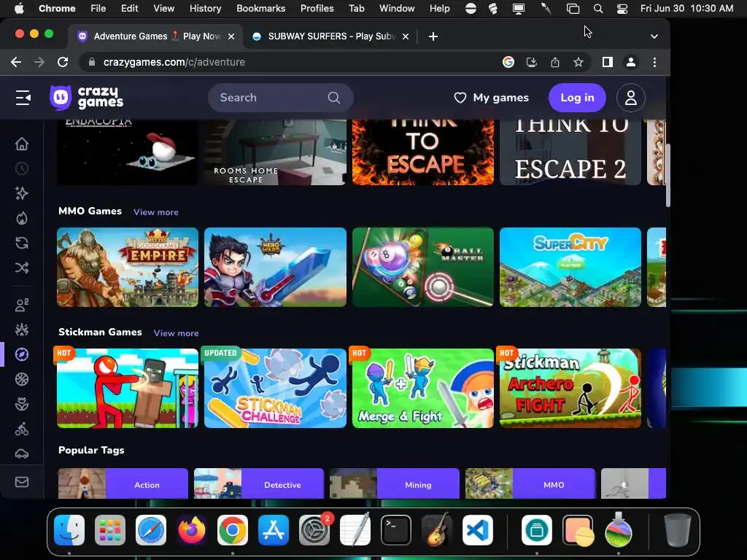
Task: Open the Hero Wars game thumbnail
Action: (x=275, y=267)
